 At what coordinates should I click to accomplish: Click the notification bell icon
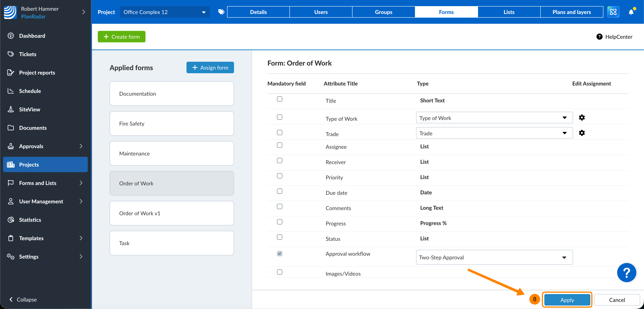pos(631,12)
